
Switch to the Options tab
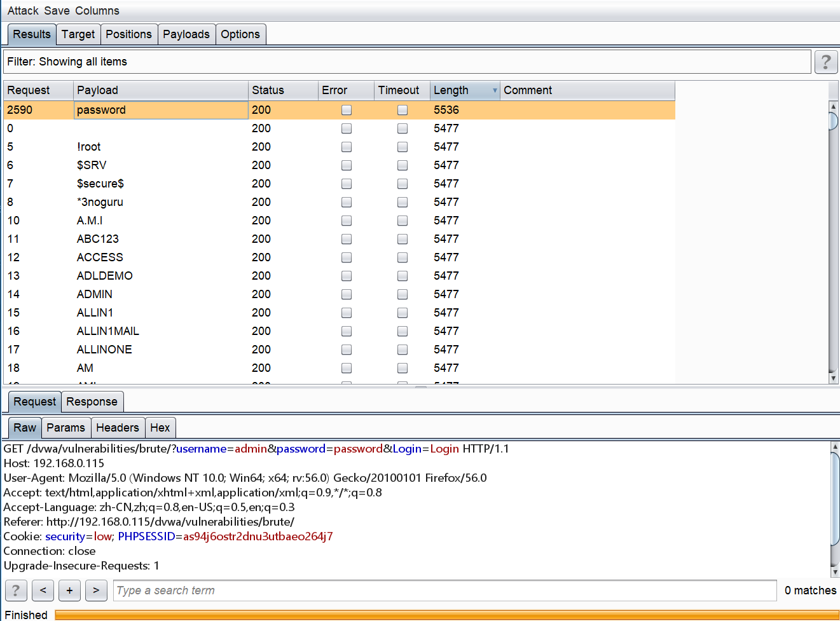(x=240, y=34)
